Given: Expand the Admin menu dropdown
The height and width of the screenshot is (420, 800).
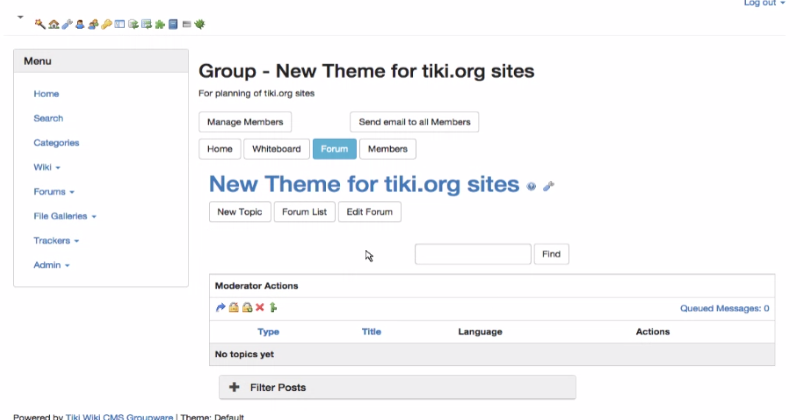Looking at the screenshot, I should click(x=52, y=265).
